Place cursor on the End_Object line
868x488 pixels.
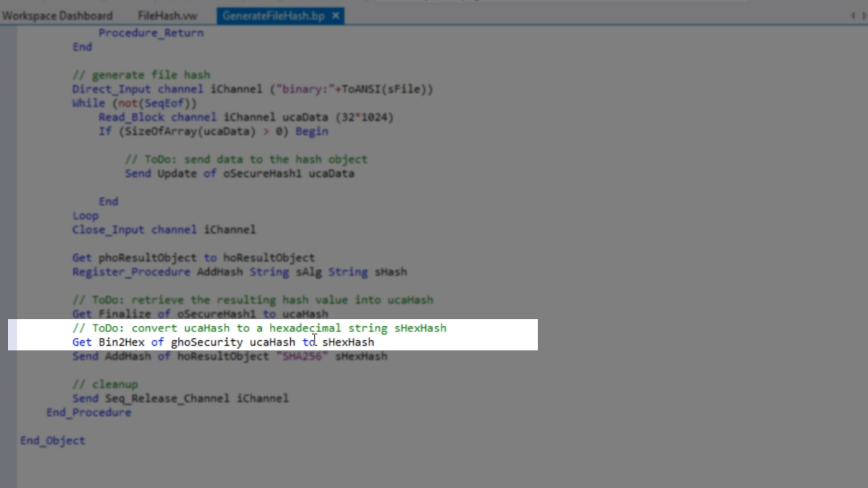pyautogui.click(x=52, y=441)
